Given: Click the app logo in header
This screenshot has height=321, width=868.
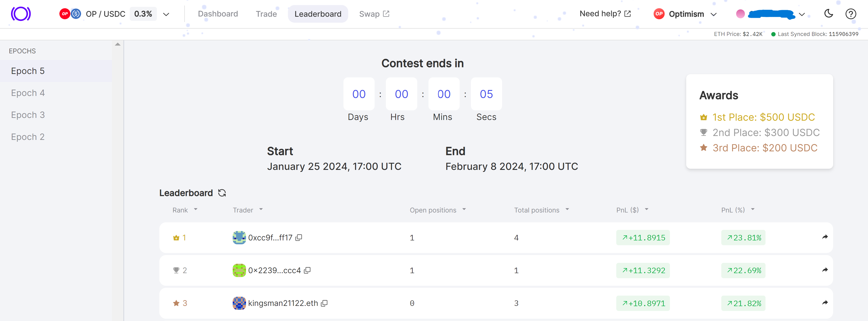Looking at the screenshot, I should coord(21,14).
